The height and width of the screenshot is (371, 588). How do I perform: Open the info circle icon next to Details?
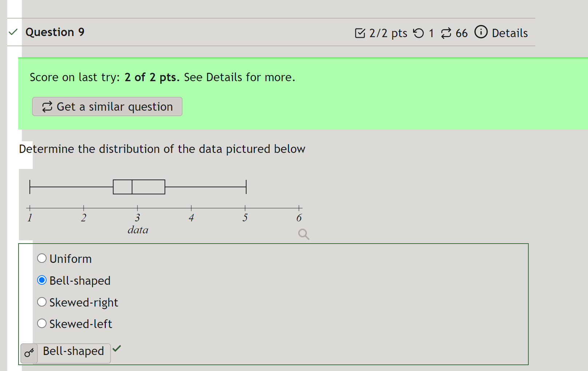pyautogui.click(x=481, y=32)
